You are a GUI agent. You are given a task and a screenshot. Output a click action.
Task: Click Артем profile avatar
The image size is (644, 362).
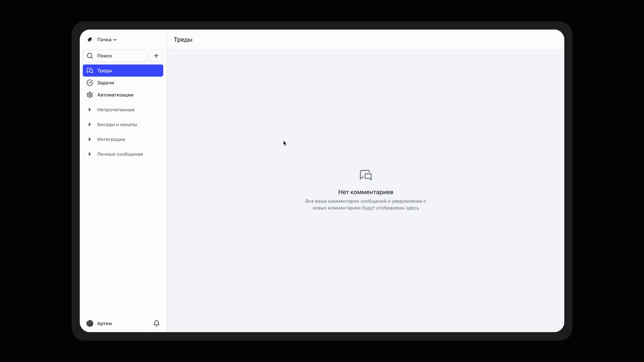point(90,323)
